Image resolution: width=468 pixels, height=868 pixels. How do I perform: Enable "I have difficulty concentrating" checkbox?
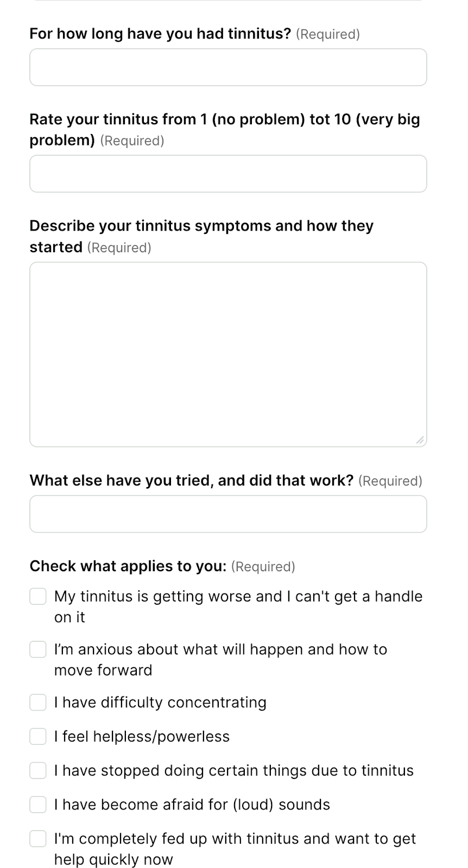point(37,702)
